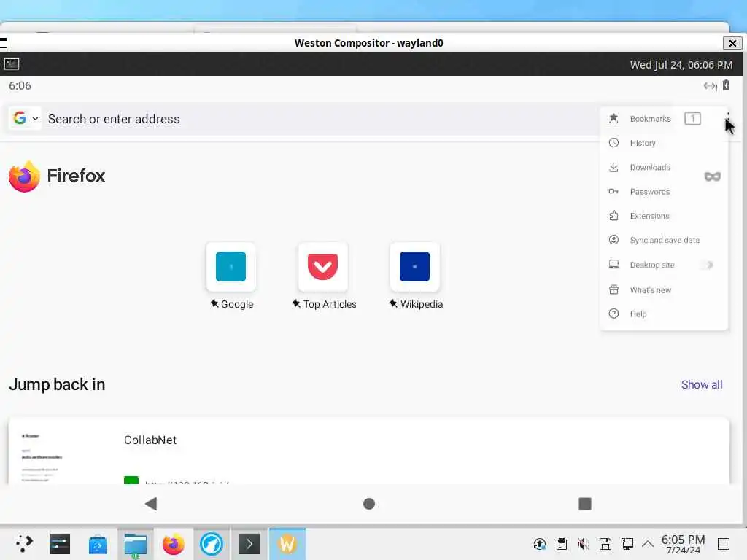Click the Extensions puzzle icon

pyautogui.click(x=614, y=215)
